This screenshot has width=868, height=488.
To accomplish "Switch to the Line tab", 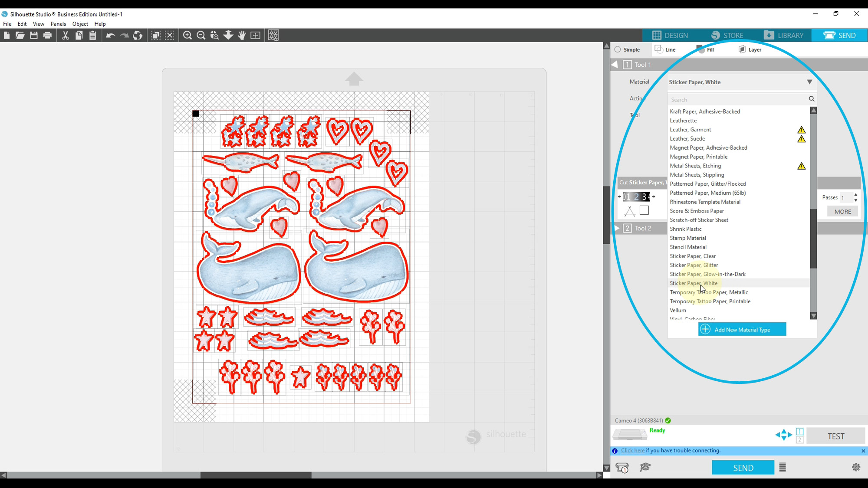I will tap(666, 49).
